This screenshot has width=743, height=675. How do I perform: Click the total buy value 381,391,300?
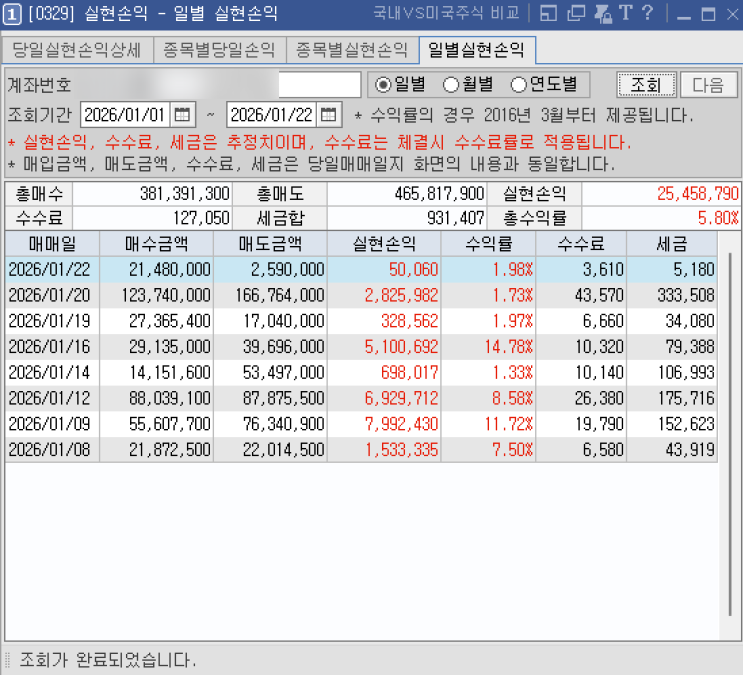(152, 193)
